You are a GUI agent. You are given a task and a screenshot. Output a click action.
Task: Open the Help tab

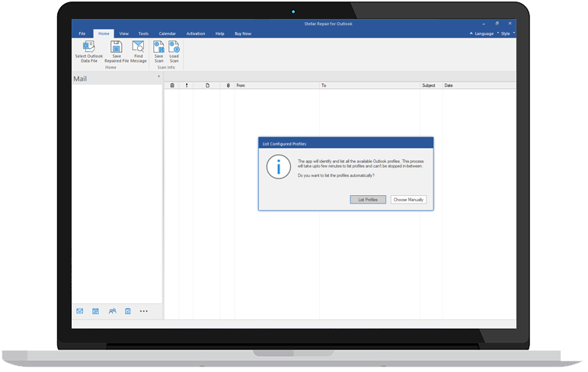[220, 34]
